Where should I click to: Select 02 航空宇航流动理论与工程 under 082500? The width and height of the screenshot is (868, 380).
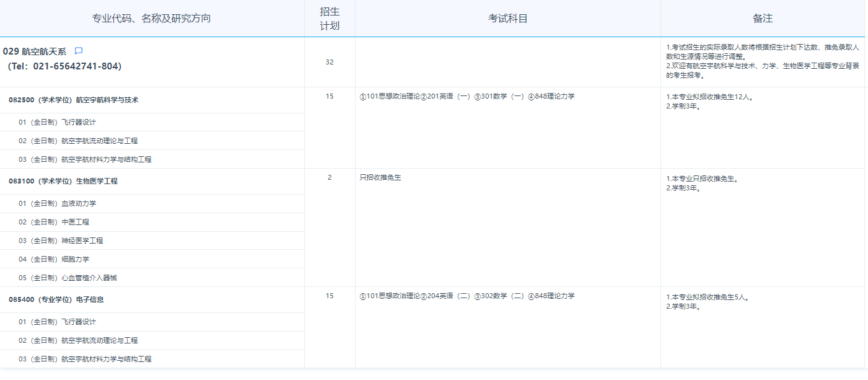(x=78, y=141)
